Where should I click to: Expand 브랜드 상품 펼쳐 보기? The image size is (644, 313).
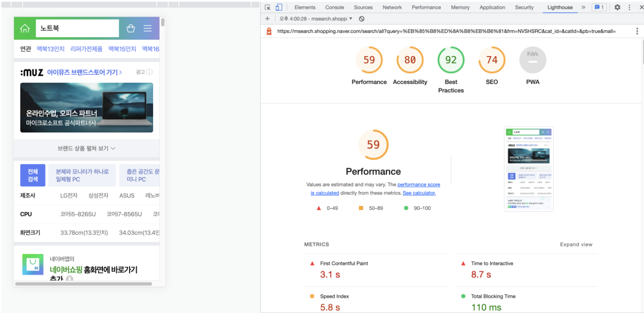click(x=87, y=148)
